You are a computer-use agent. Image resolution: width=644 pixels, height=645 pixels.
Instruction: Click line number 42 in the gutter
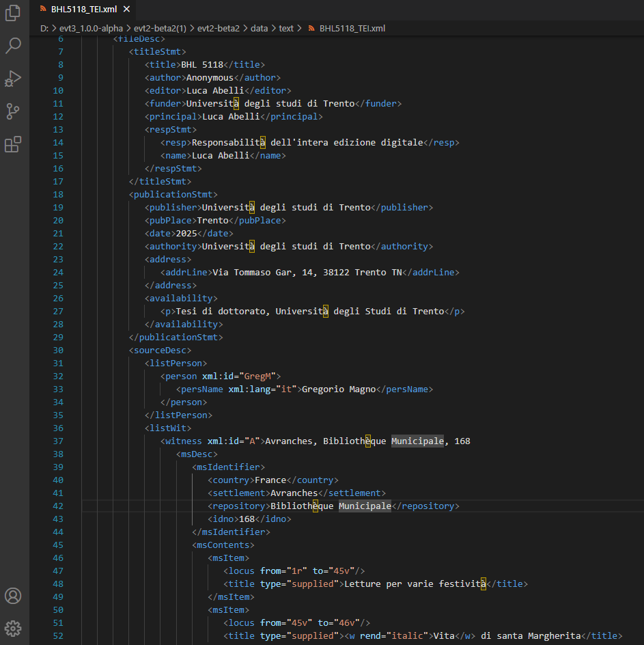coord(57,506)
